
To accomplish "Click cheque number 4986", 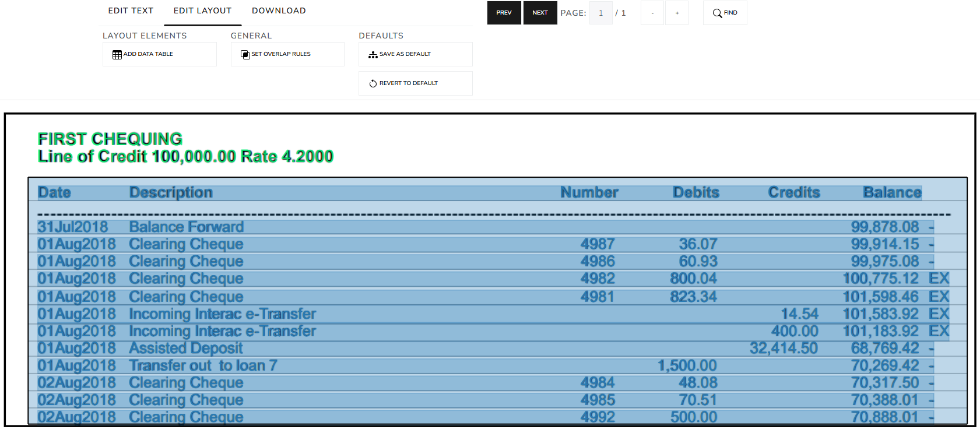I will point(598,262).
